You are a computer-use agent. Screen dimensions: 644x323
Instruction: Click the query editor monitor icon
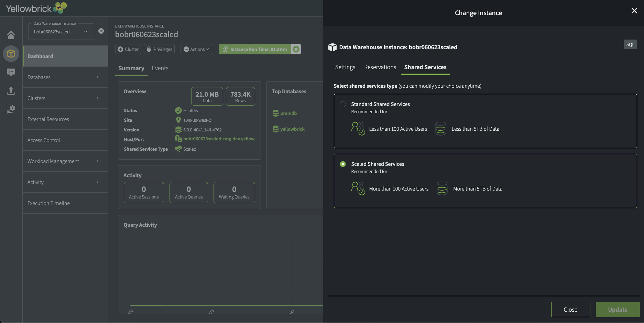[11, 72]
